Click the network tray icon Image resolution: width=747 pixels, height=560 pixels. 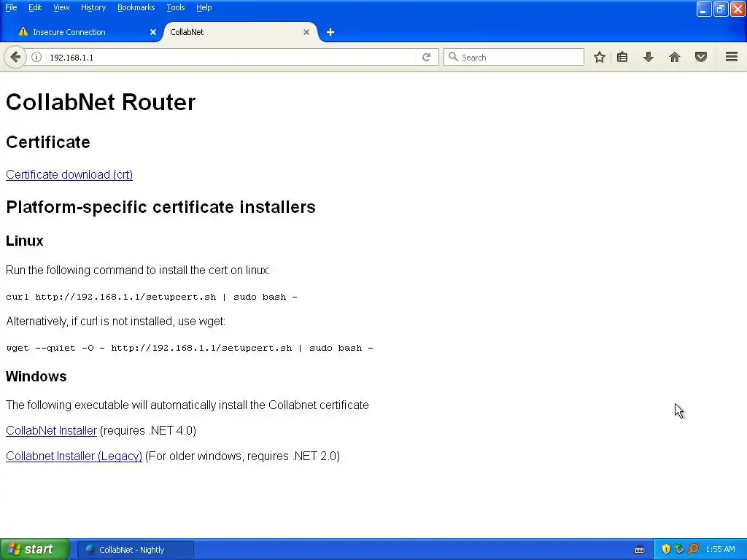(679, 550)
